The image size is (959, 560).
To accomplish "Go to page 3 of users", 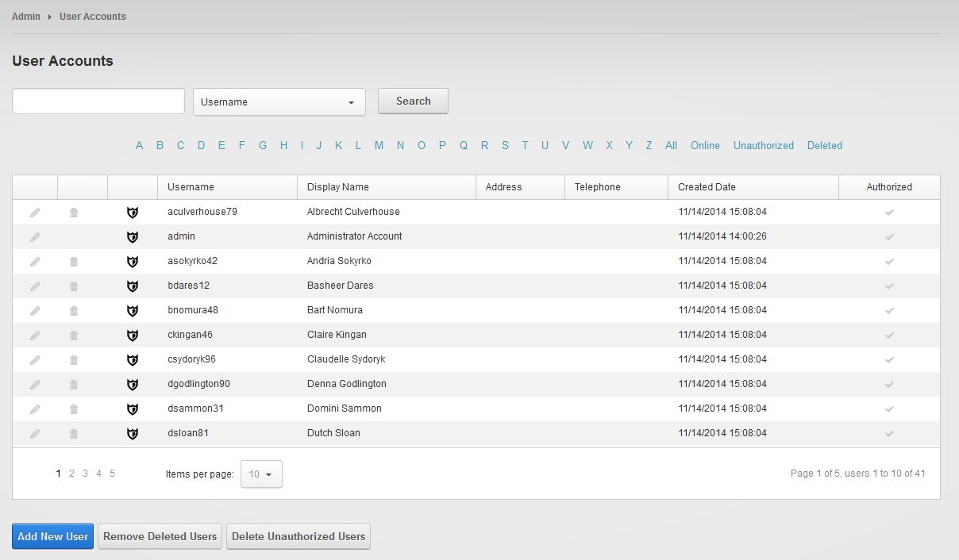I will coord(85,474).
